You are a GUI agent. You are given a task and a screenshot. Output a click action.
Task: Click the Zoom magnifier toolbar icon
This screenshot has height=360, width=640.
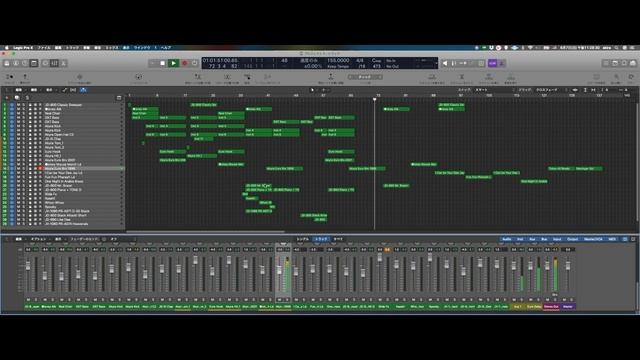click(616, 78)
